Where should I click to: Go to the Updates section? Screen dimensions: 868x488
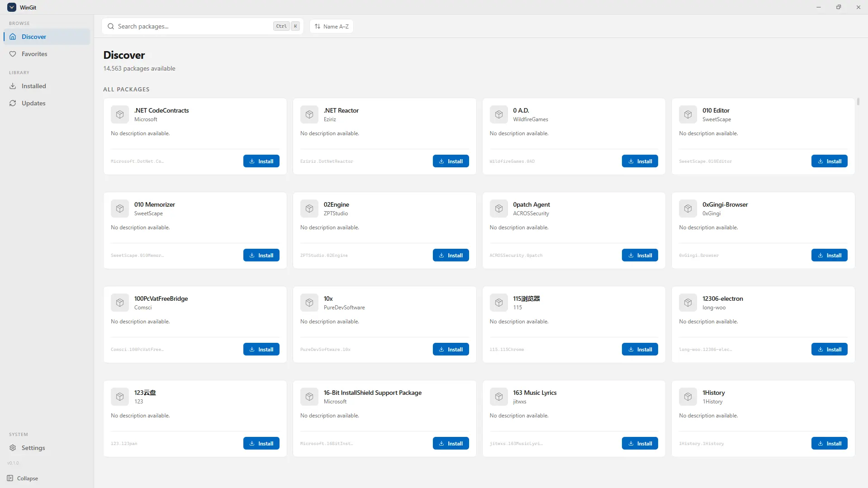pos(47,103)
